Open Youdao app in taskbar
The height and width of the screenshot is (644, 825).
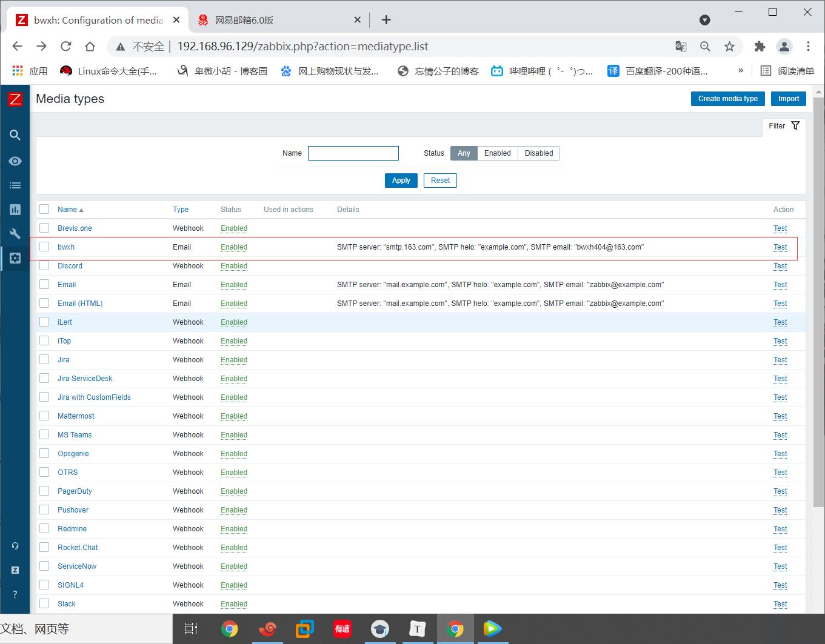(x=342, y=629)
